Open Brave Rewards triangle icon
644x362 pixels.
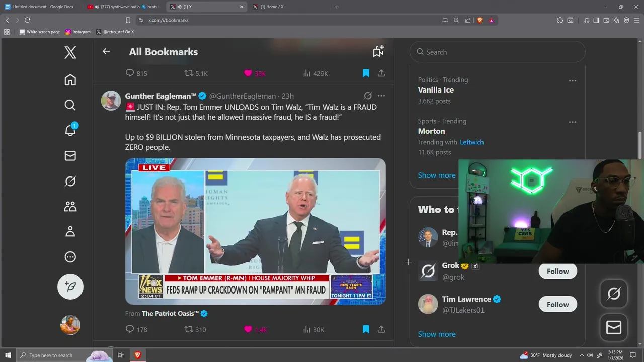pos(491,20)
